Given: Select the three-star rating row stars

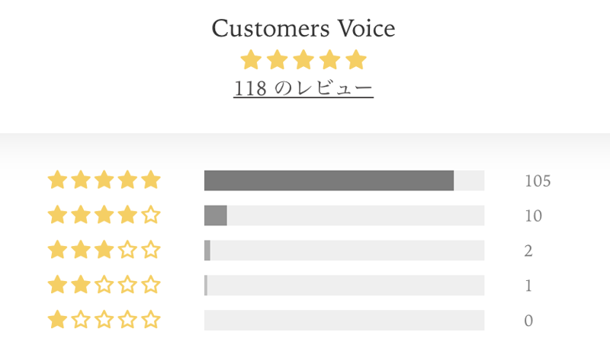Looking at the screenshot, I should (104, 251).
